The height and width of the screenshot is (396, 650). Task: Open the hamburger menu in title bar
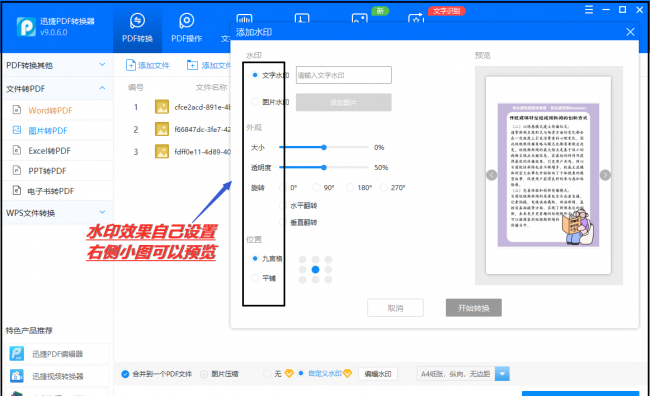(x=589, y=10)
